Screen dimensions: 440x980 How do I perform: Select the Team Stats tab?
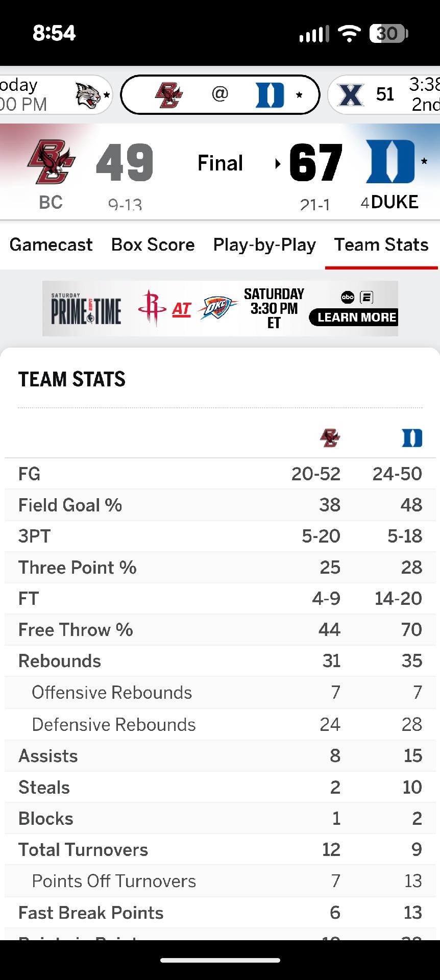pos(381,245)
